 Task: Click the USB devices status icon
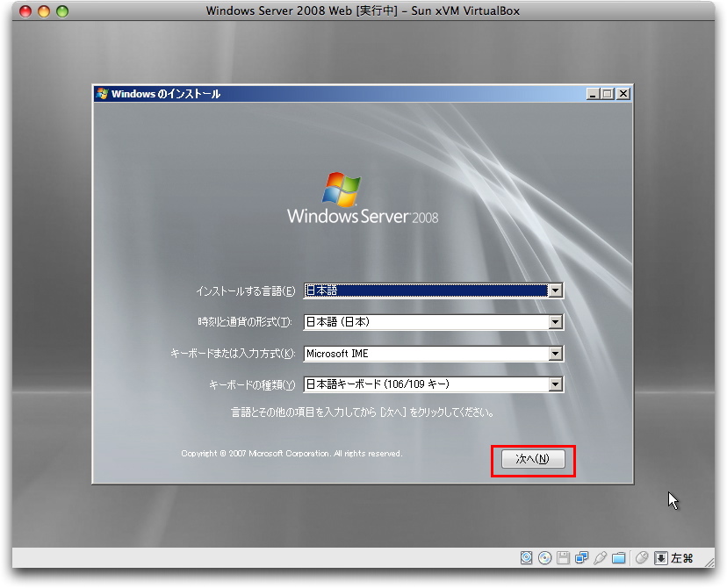601,557
